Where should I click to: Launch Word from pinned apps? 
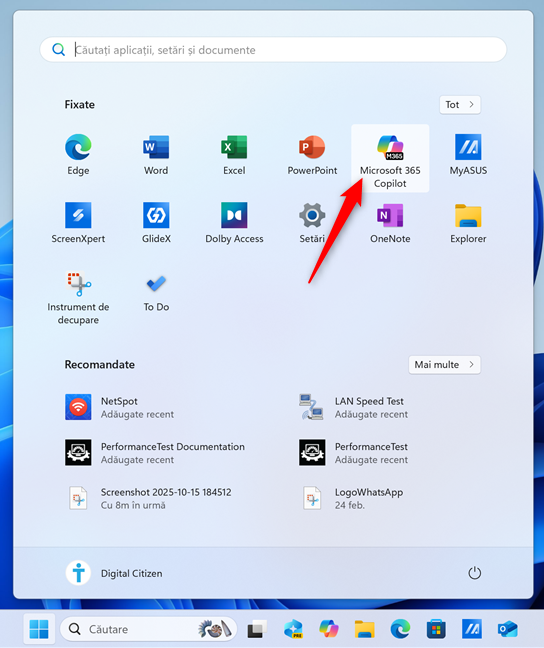[x=156, y=155]
